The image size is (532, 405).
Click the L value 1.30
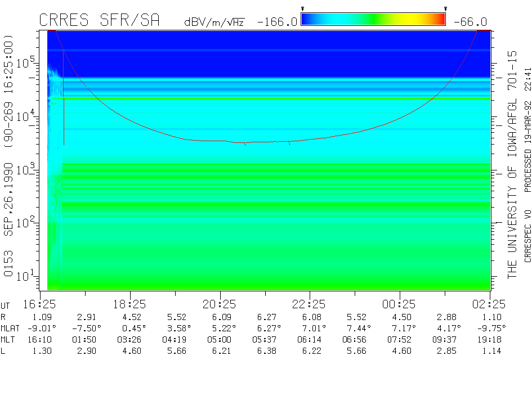pyautogui.click(x=42, y=351)
